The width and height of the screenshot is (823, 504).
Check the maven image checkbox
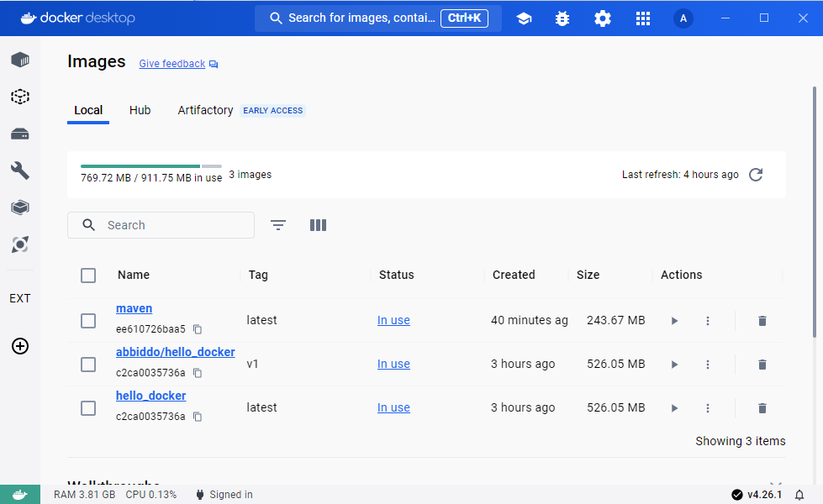88,321
